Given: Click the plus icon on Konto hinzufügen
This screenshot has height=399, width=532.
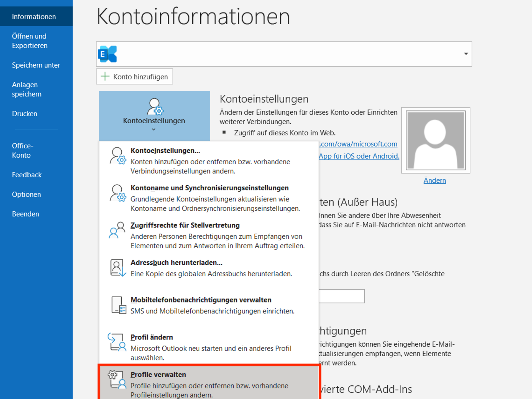Looking at the screenshot, I should click(x=105, y=76).
